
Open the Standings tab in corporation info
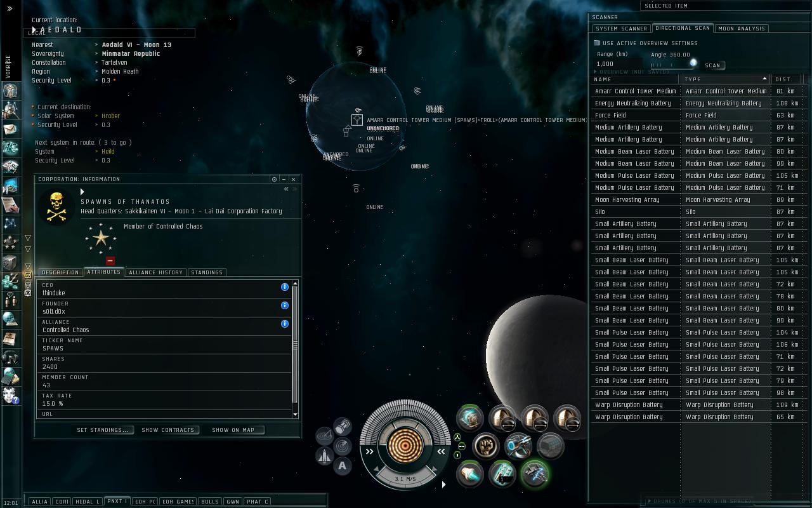point(207,272)
